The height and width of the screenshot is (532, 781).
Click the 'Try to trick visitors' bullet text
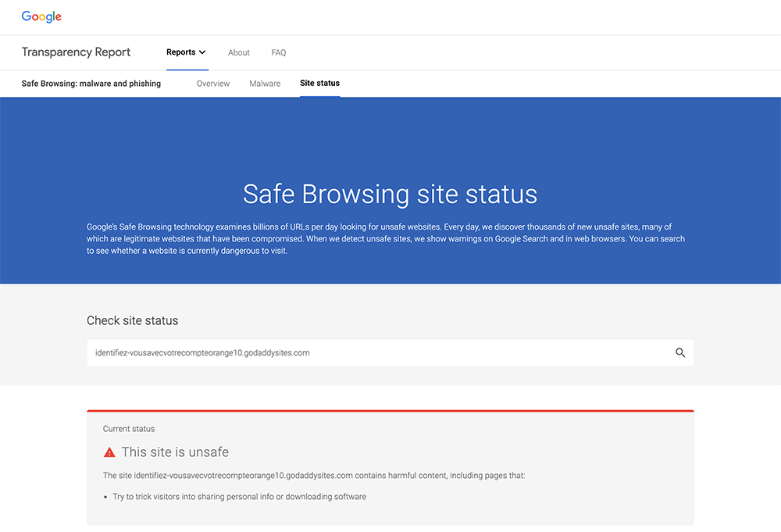239,497
